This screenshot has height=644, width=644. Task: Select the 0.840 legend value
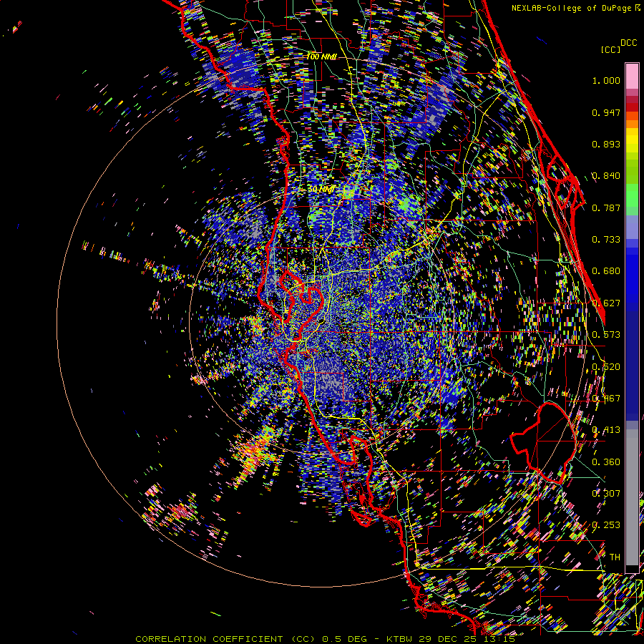(x=606, y=176)
